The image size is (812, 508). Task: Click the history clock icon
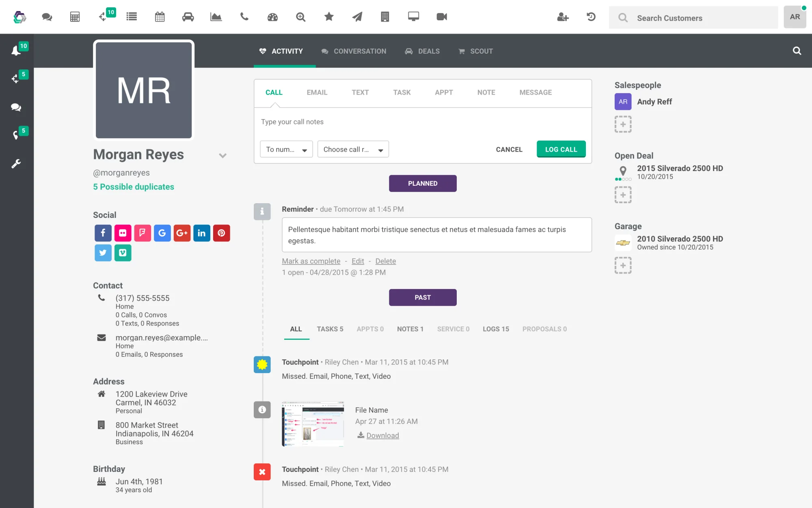pyautogui.click(x=591, y=17)
